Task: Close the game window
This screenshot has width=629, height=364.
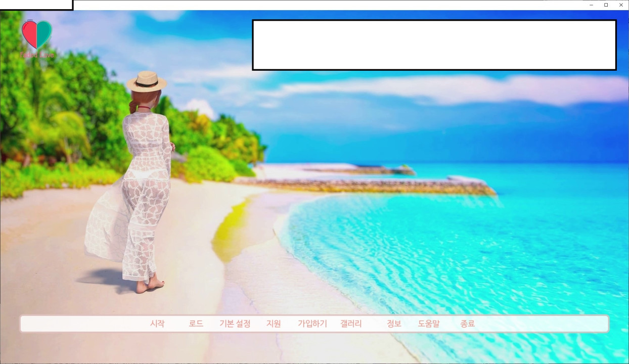Action: click(x=621, y=5)
